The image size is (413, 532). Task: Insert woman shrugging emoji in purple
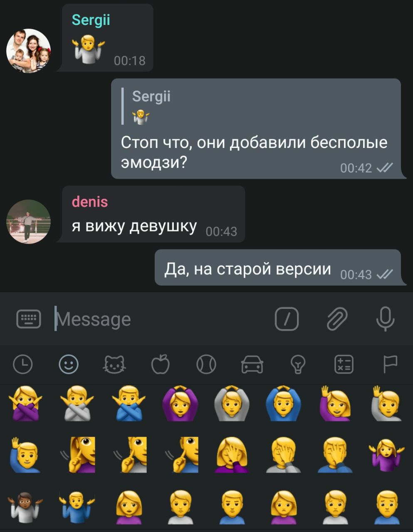point(387,455)
